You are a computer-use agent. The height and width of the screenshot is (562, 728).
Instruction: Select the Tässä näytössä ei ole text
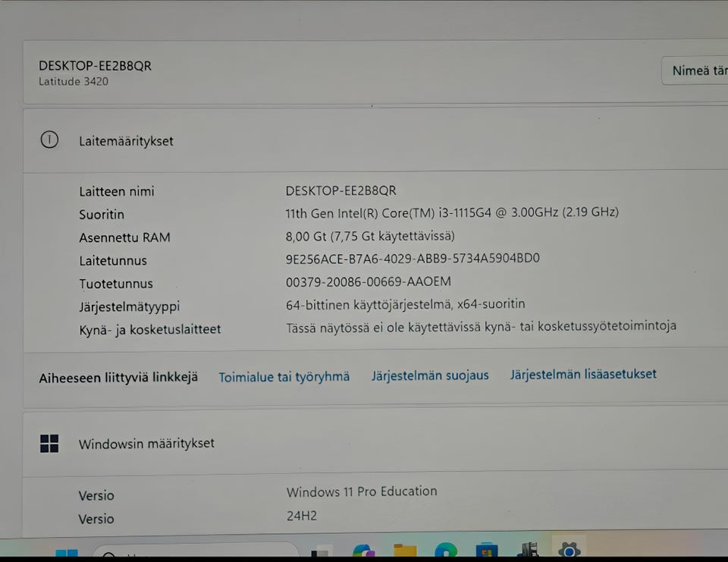pyautogui.click(x=481, y=327)
